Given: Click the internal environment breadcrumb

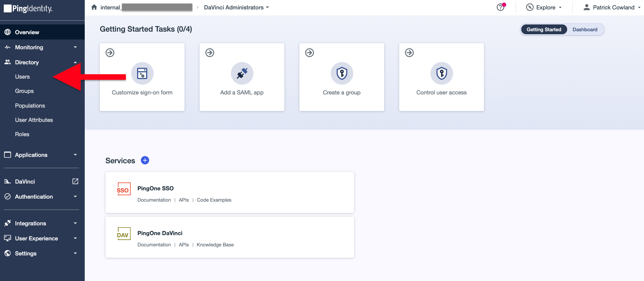Looking at the screenshot, I should tap(146, 7).
